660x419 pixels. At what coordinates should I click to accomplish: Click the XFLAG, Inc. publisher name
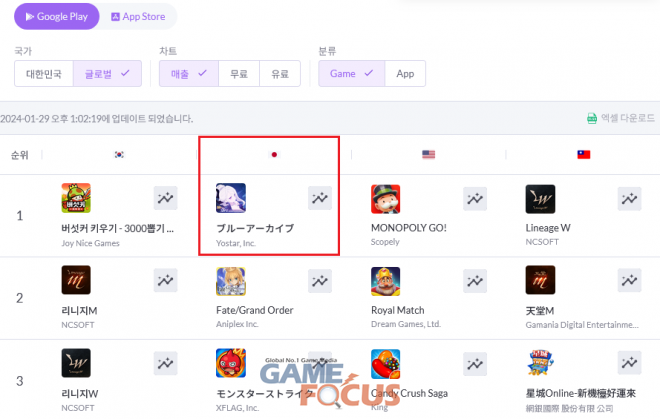[x=237, y=408]
